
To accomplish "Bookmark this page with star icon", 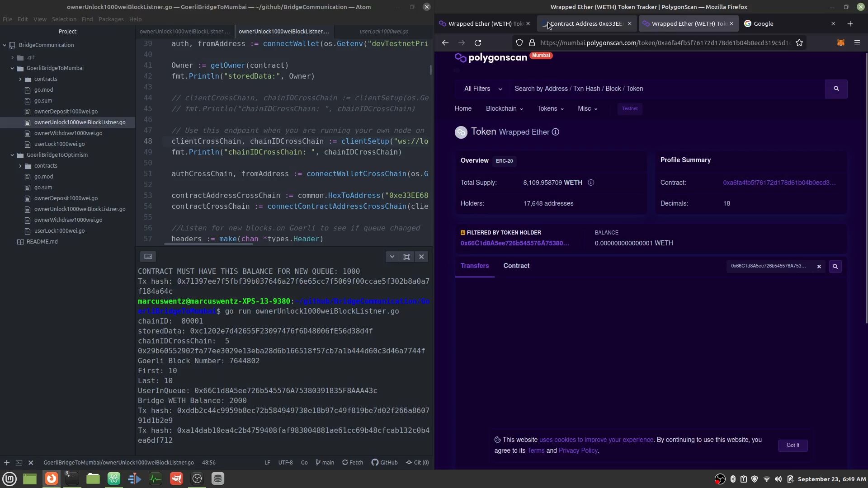I will (x=799, y=42).
